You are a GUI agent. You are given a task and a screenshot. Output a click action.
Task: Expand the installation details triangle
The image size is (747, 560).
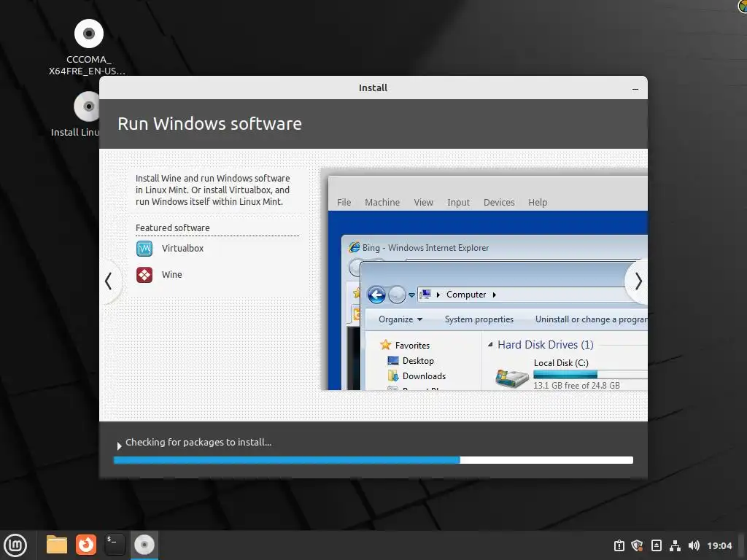(119, 446)
